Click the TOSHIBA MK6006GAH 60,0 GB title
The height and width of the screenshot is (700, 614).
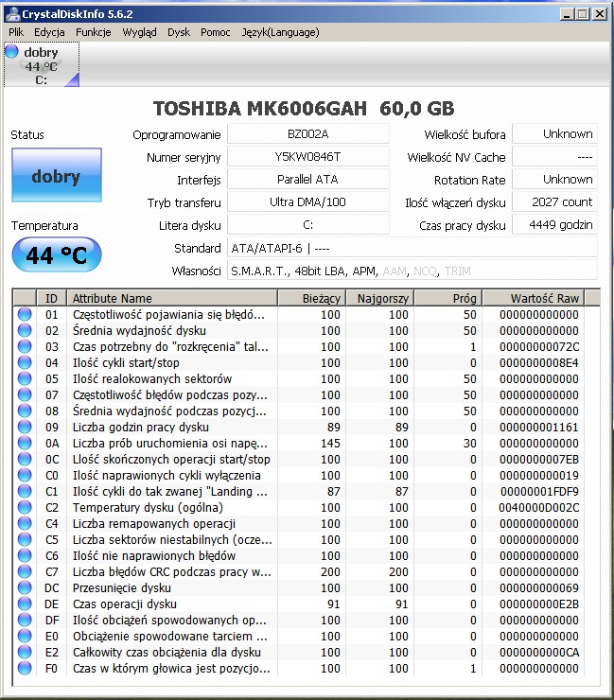(x=304, y=109)
